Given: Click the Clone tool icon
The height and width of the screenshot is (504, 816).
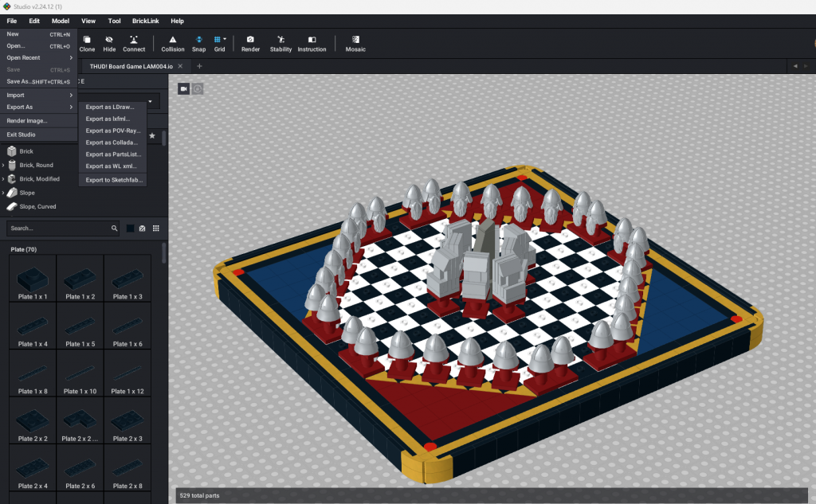Looking at the screenshot, I should point(87,40).
